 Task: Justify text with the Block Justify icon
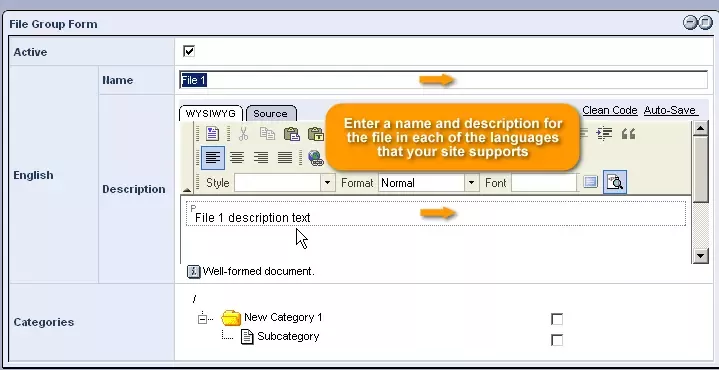(285, 158)
